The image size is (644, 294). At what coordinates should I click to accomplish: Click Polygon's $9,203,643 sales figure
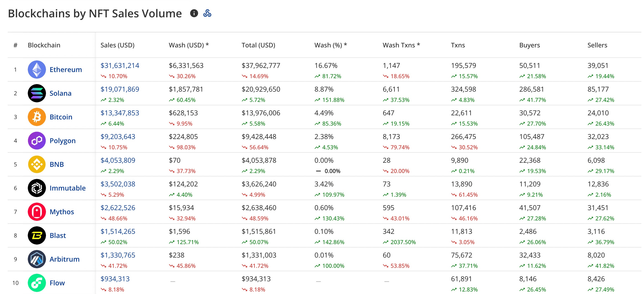117,137
